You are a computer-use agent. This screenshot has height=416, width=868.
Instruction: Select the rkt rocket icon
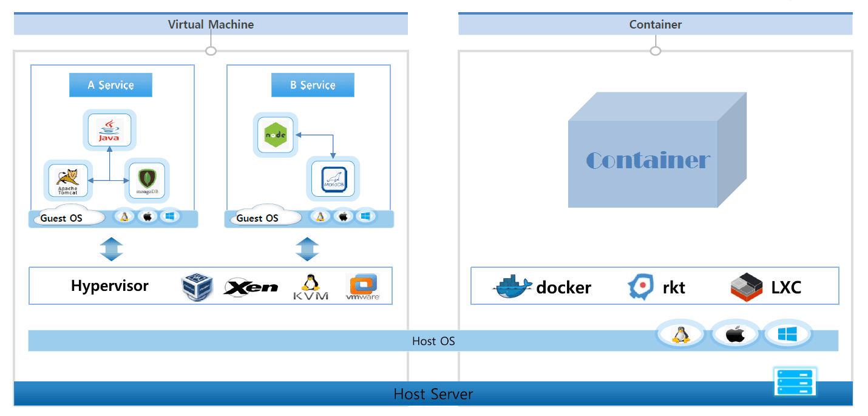pyautogui.click(x=640, y=287)
